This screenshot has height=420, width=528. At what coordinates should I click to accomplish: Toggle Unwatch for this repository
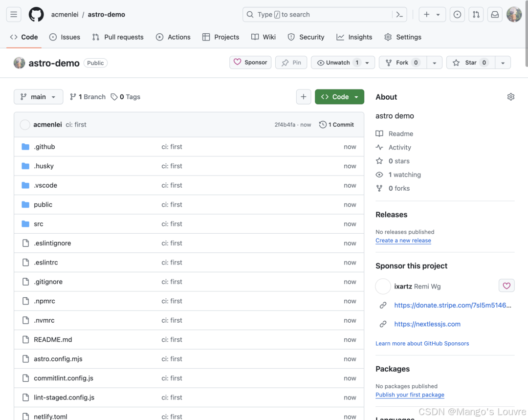pos(338,63)
